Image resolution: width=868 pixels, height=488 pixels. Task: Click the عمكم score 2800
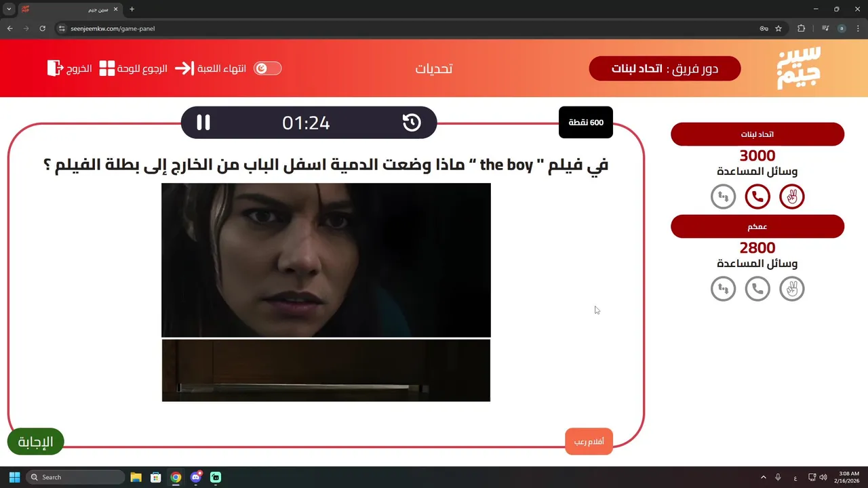tap(757, 248)
